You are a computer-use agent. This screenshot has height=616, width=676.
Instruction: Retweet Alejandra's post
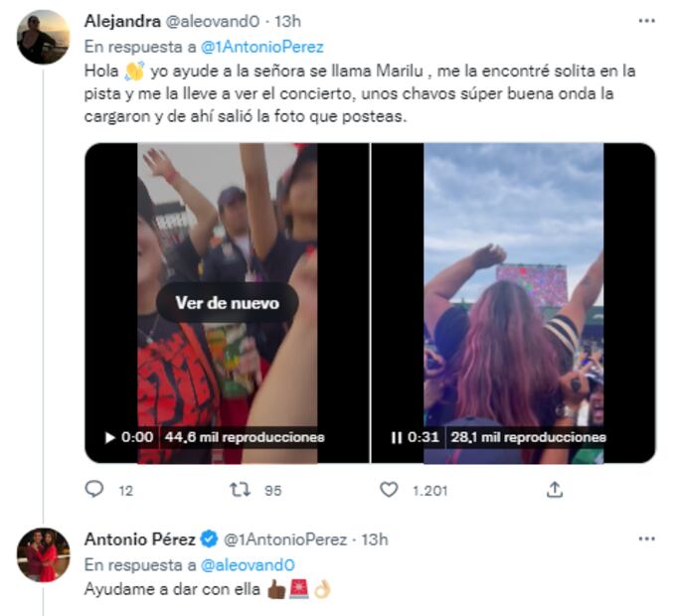click(240, 490)
